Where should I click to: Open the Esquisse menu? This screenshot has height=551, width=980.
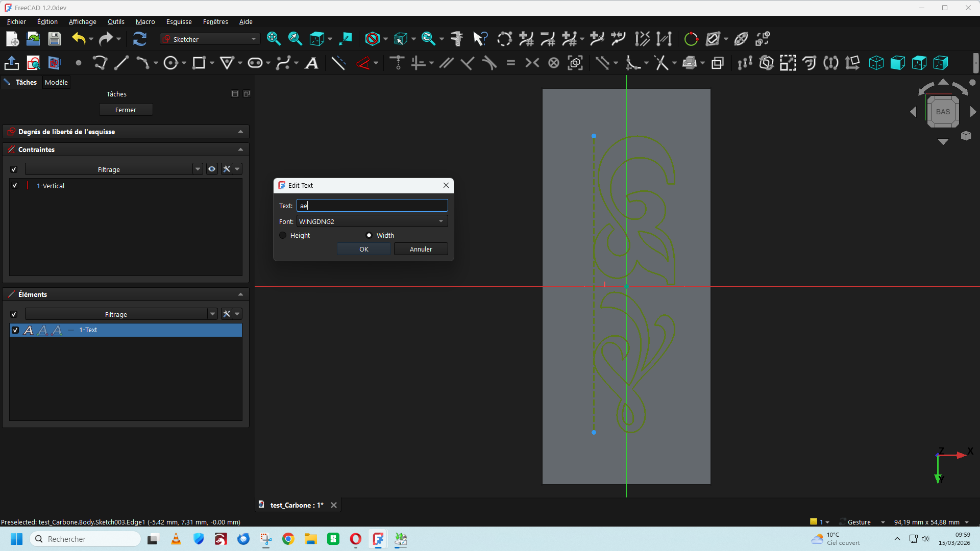click(179, 21)
